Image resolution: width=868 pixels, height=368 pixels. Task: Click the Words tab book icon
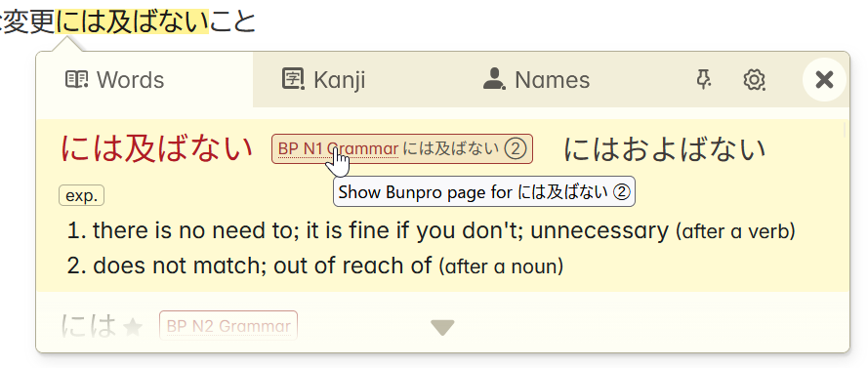(x=77, y=80)
